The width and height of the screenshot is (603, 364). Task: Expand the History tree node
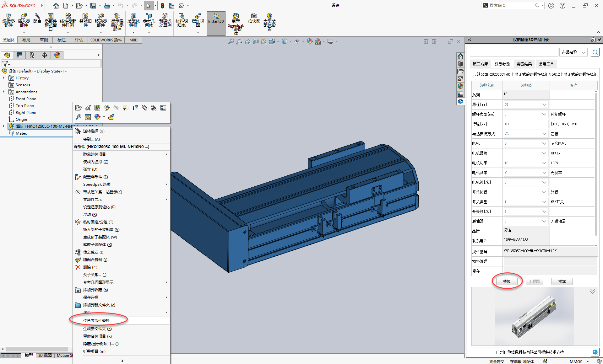4,78
